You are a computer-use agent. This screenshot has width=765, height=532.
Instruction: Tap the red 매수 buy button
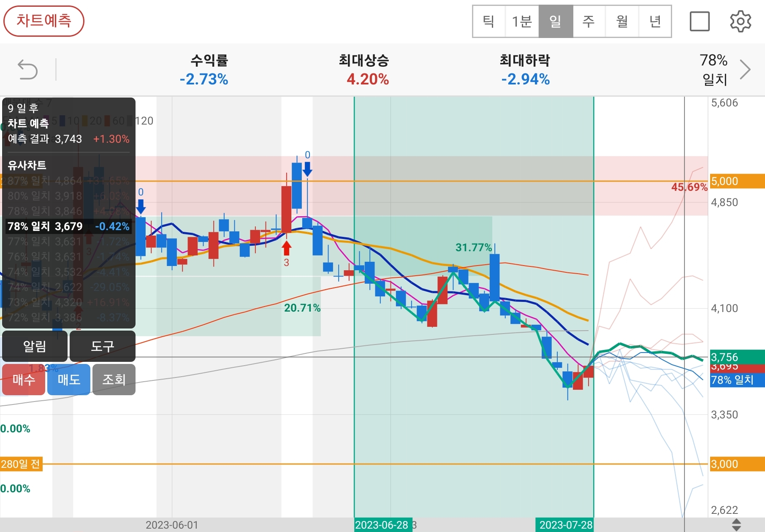24,380
